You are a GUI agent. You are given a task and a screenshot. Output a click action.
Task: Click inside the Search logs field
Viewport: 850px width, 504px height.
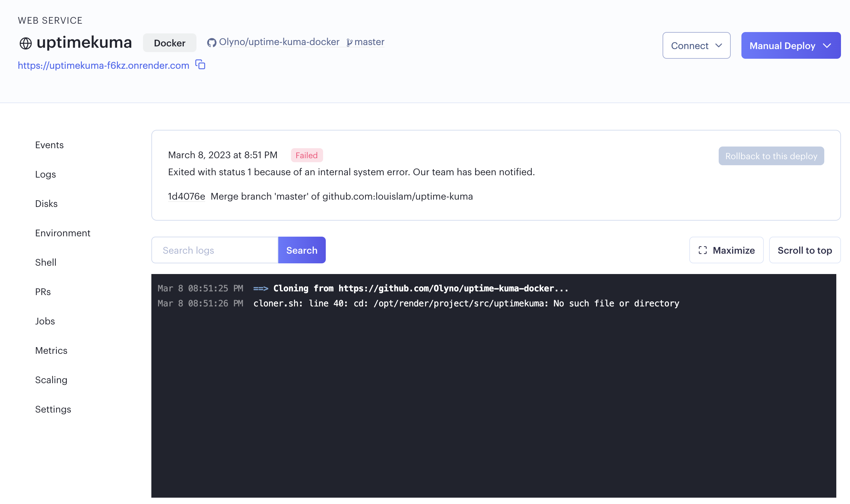click(214, 250)
